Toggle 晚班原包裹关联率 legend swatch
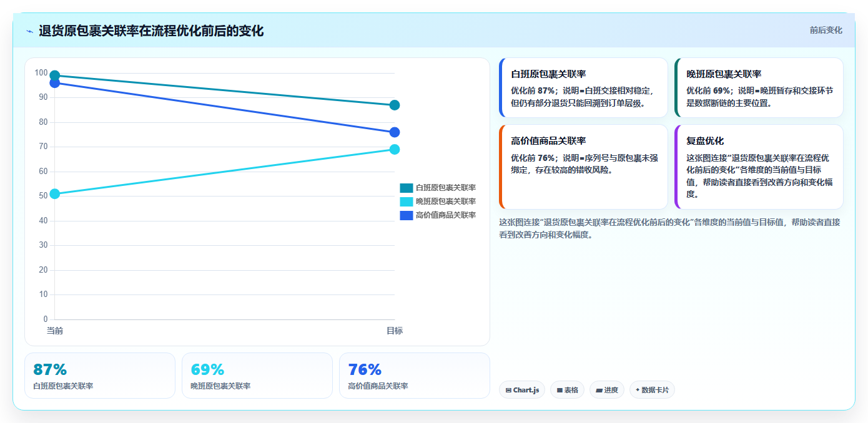The image size is (868, 423). pos(406,202)
